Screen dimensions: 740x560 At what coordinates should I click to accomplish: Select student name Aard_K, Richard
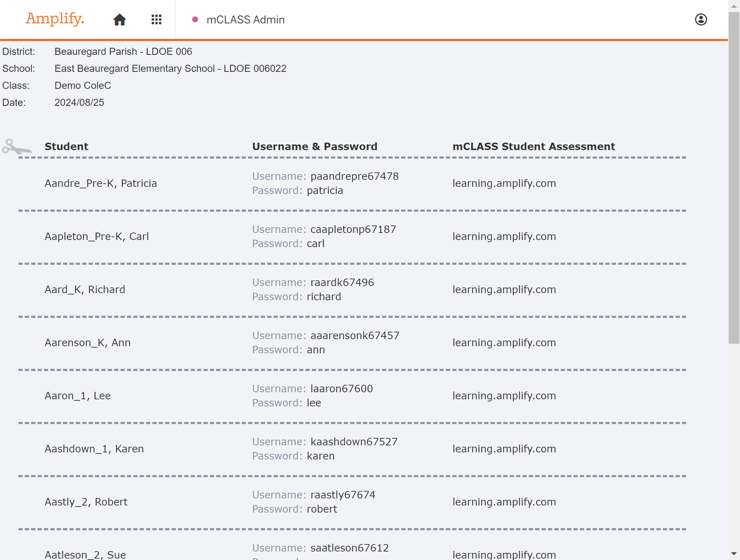tap(85, 290)
